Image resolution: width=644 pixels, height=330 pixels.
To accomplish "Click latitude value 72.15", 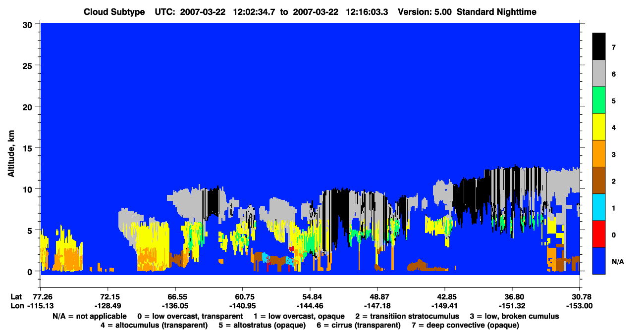I will pyautogui.click(x=107, y=296).
